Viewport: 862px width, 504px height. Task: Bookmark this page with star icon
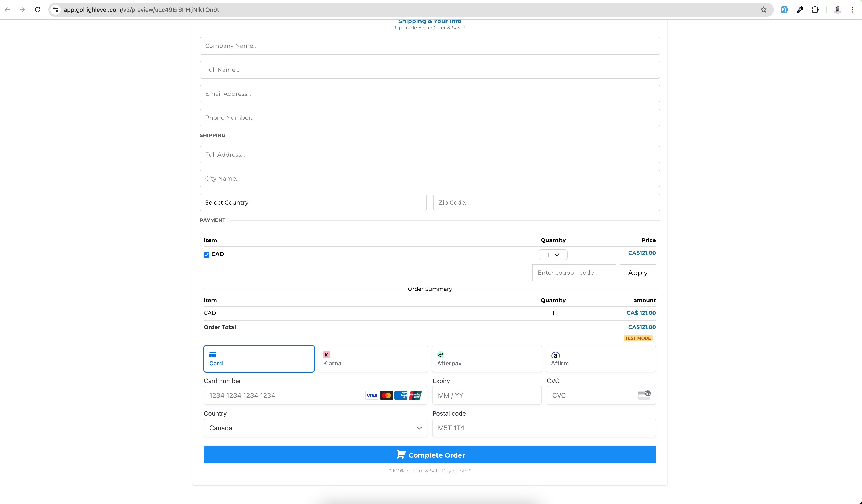[763, 10]
